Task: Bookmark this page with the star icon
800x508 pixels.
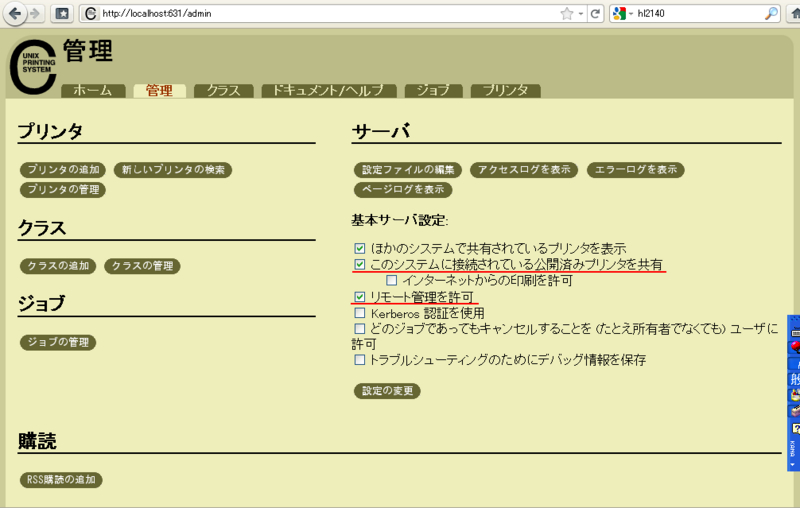Action: pyautogui.click(x=567, y=14)
